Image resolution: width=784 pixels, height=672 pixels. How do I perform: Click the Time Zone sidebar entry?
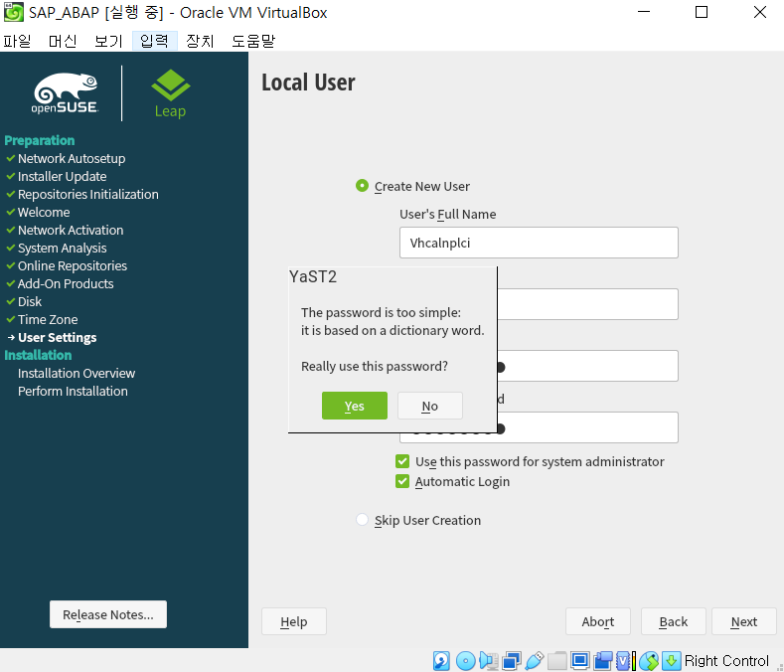point(48,320)
